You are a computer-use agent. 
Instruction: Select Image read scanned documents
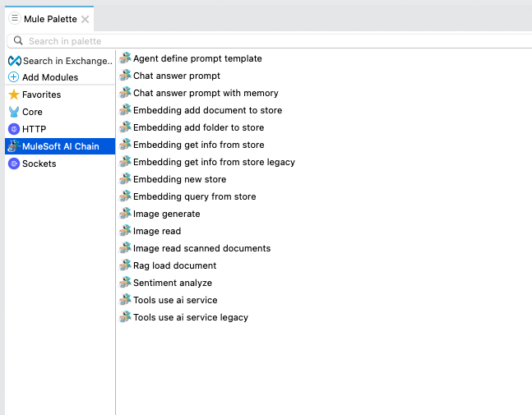(202, 248)
